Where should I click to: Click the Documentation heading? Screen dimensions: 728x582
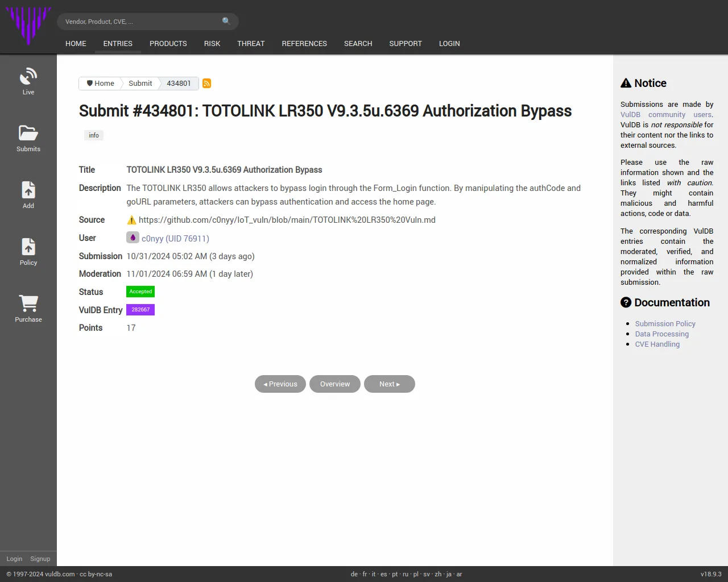click(665, 302)
